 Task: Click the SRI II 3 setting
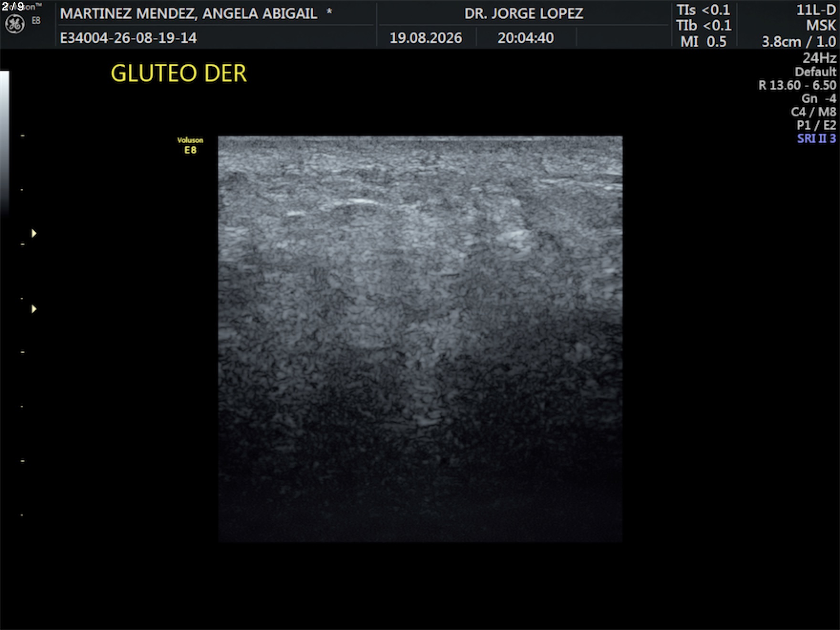pyautogui.click(x=817, y=138)
